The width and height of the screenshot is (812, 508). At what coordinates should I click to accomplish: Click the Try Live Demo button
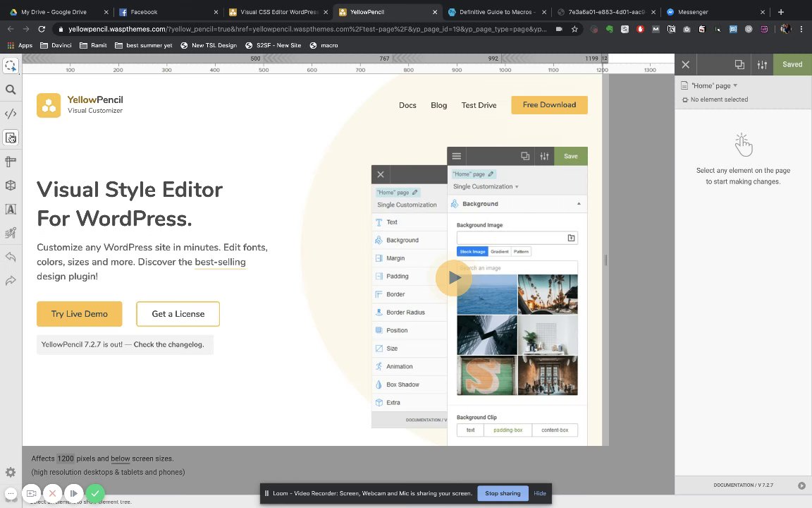(x=79, y=313)
